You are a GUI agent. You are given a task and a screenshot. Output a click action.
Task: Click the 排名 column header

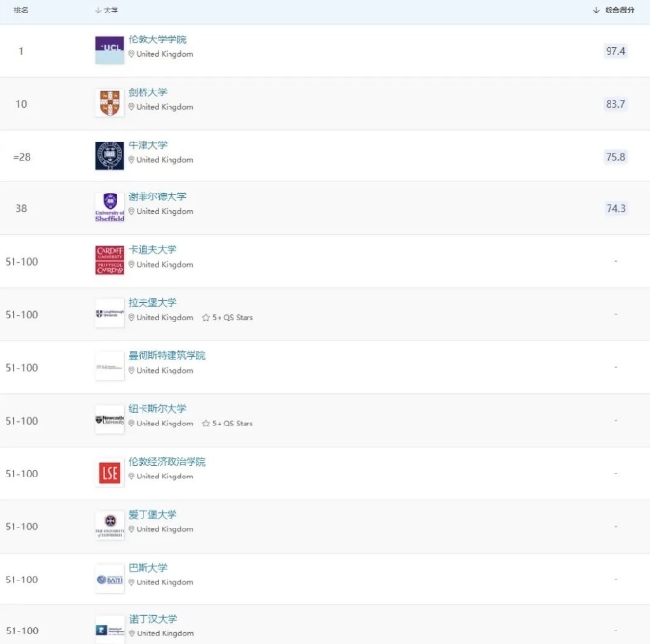click(21, 10)
